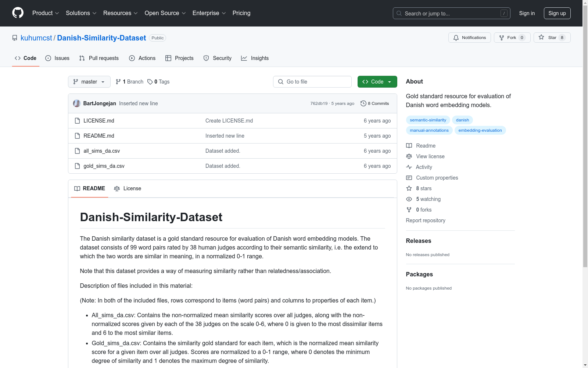Viewport: 588px width, 368px height.
Task: Expand the Solutions menu
Action: click(x=81, y=13)
